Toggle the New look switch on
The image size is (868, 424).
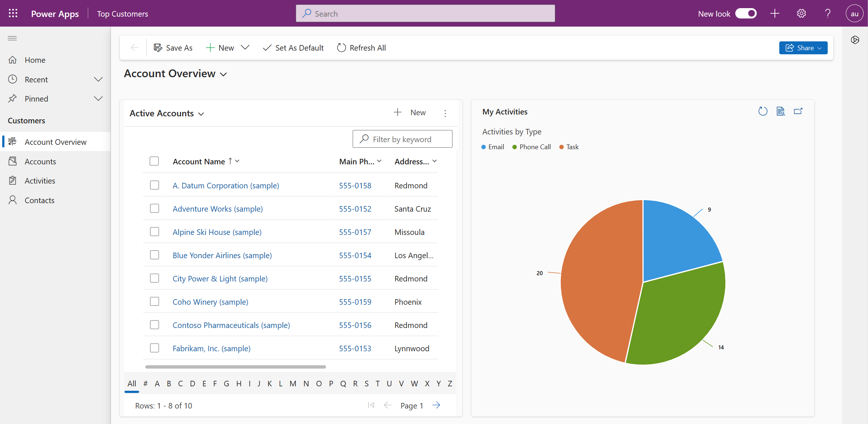coord(747,13)
